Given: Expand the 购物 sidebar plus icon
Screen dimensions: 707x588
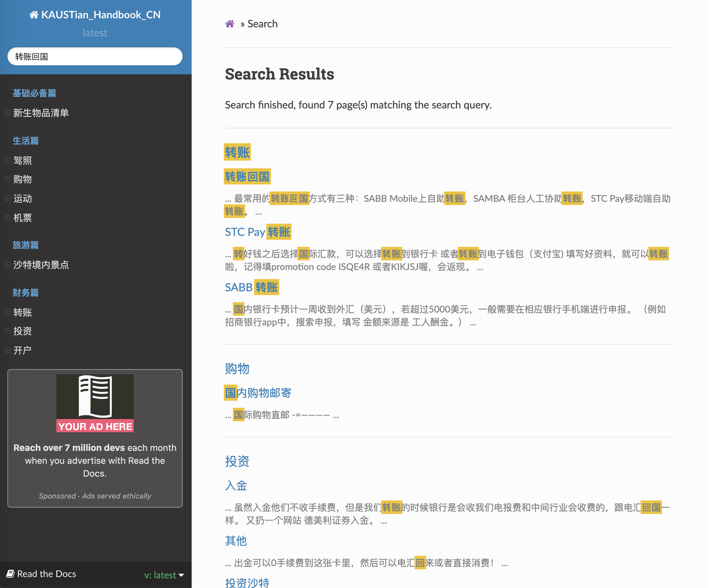Looking at the screenshot, I should 7,179.
